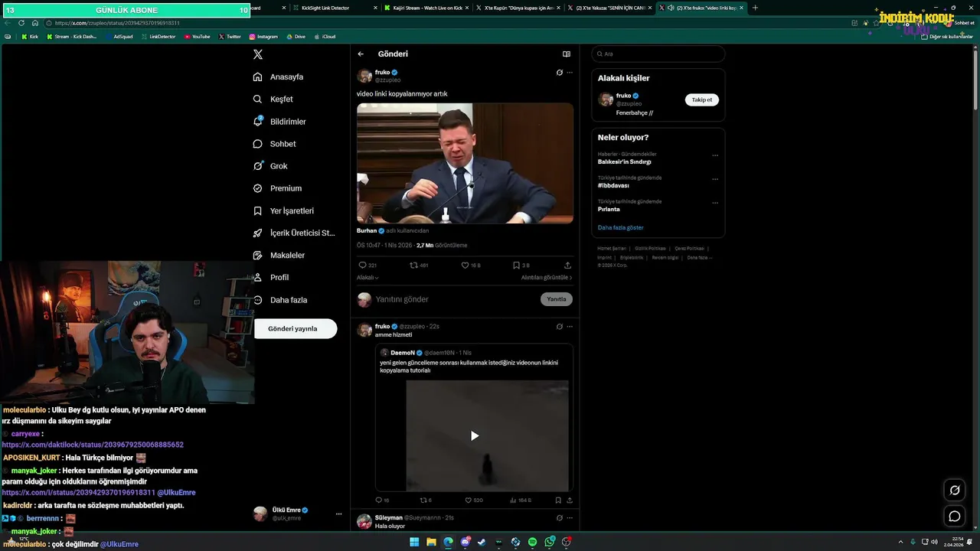Open the Pırlanta trend
Screen dimensions: 980x551
[x=609, y=210]
